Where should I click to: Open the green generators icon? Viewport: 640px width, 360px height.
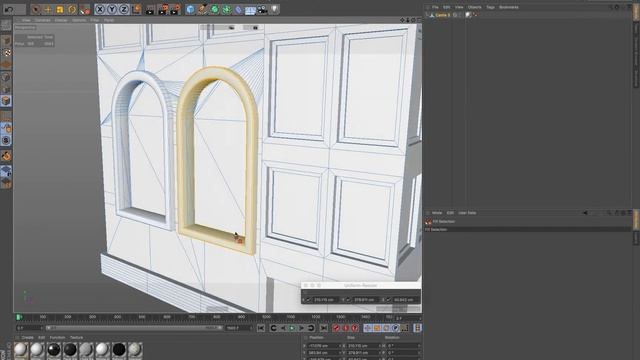215,9
